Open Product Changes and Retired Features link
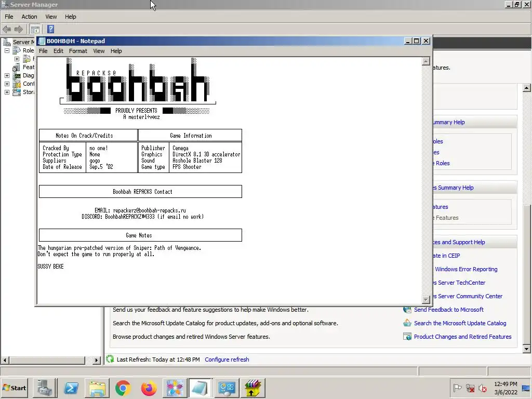Image resolution: width=532 pixels, height=399 pixels. pyautogui.click(x=462, y=337)
